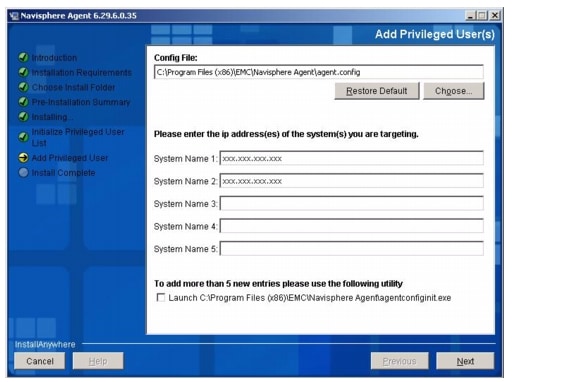576x382 pixels.
Task: Click the Add Privileged User(s) heading
Action: (x=435, y=34)
